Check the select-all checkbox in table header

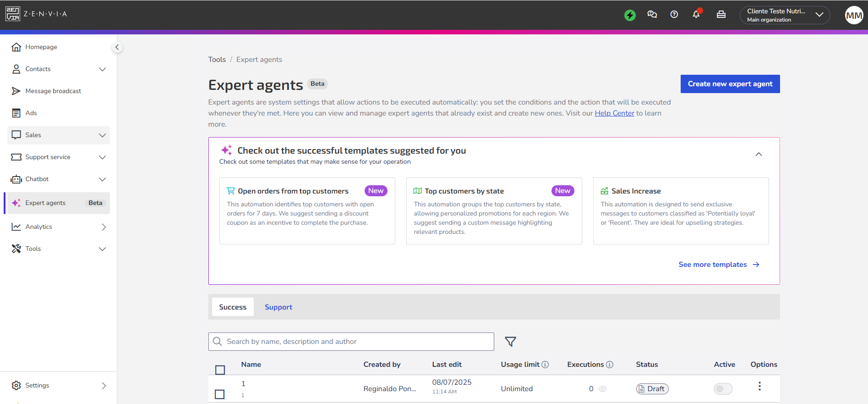(x=220, y=370)
